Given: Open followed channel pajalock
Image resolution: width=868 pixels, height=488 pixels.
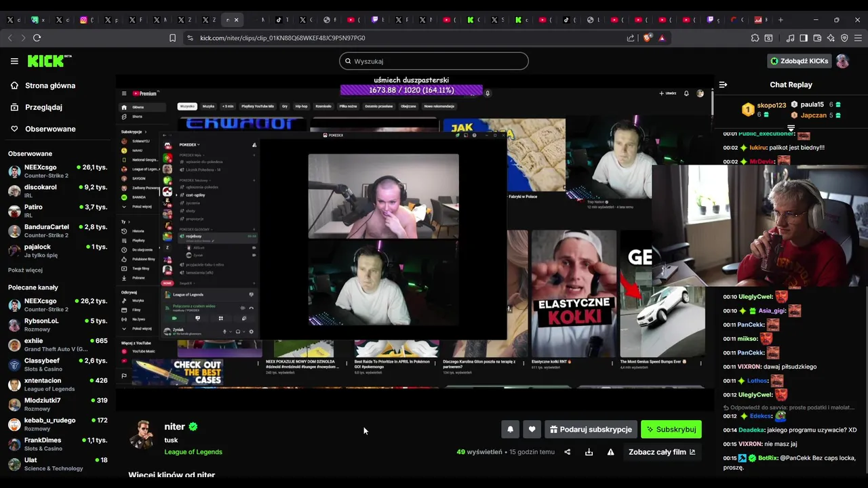Looking at the screenshot, I should pos(57,250).
